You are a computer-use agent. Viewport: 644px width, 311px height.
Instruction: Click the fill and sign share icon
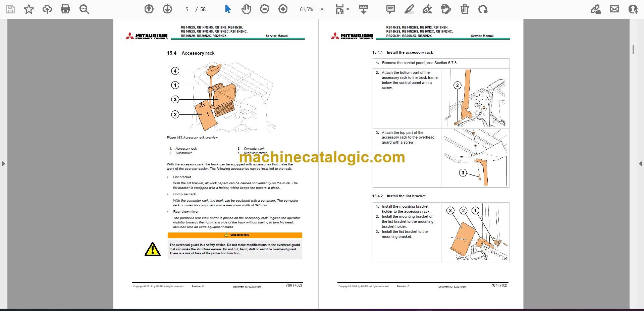pos(596,9)
